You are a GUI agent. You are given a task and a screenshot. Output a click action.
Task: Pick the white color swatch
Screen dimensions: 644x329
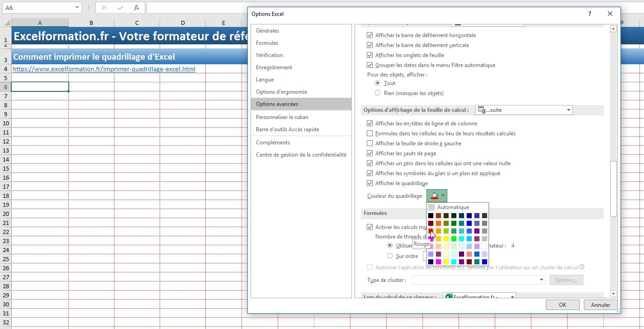484,246
